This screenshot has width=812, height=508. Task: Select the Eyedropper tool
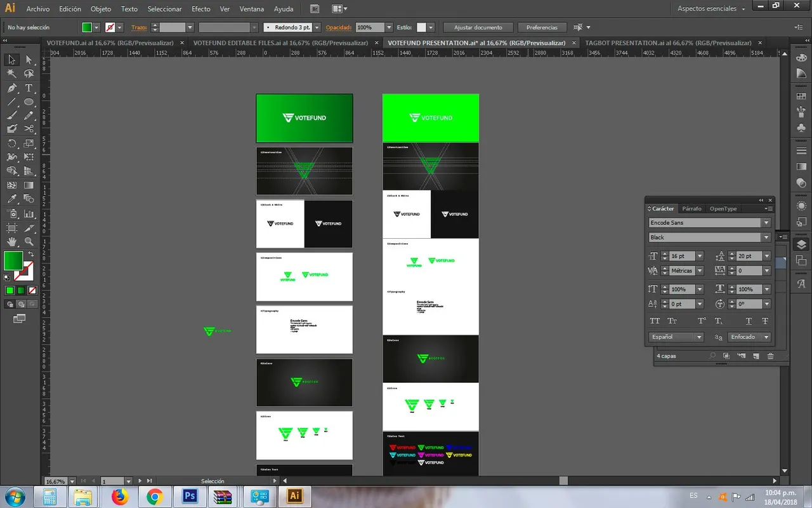coord(11,199)
